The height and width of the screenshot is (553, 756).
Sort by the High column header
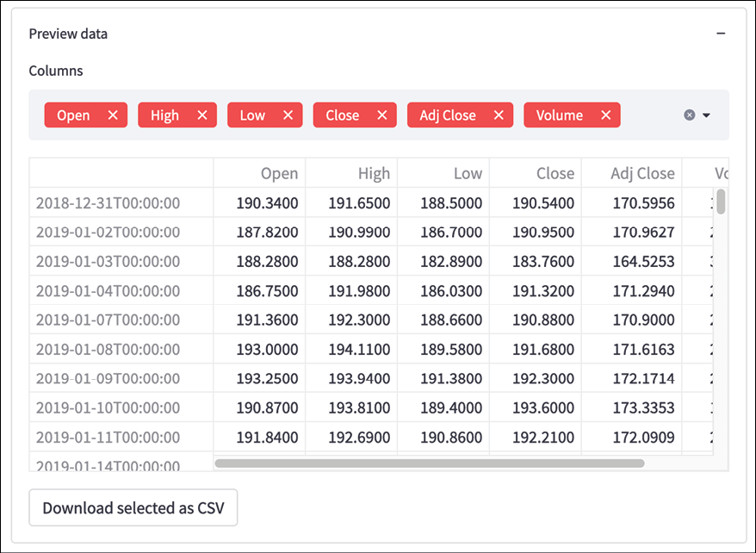(x=351, y=173)
